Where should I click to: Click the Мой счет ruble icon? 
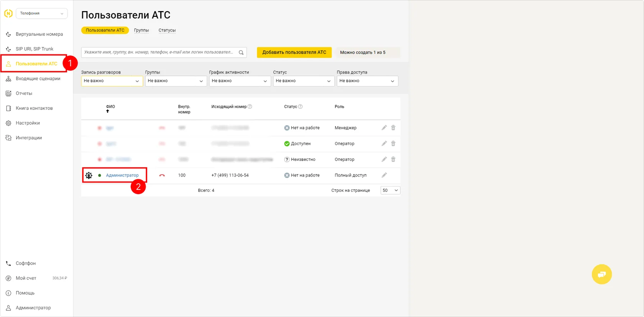(x=8, y=278)
